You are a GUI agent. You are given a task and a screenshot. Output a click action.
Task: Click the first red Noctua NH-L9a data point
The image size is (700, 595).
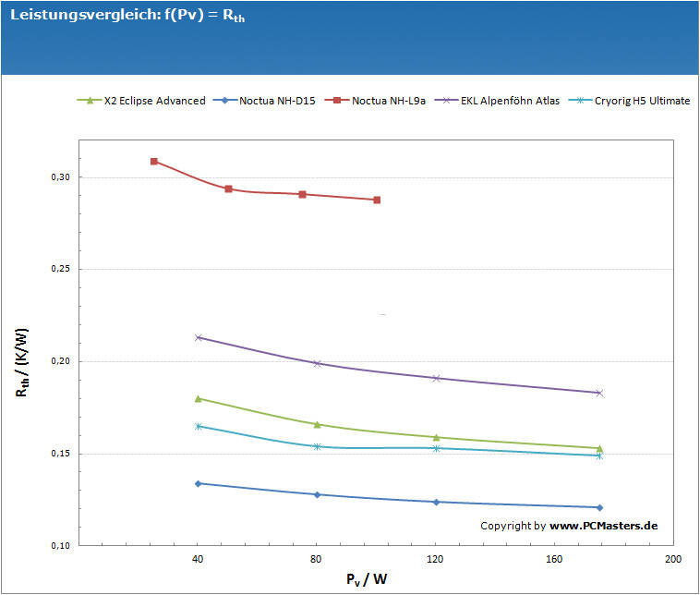point(154,162)
